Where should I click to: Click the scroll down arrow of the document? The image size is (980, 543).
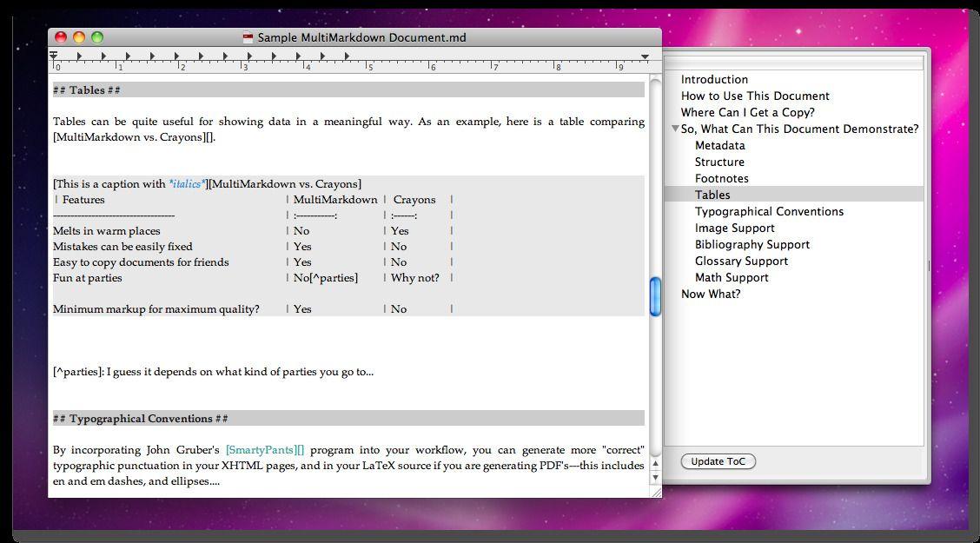click(x=655, y=478)
